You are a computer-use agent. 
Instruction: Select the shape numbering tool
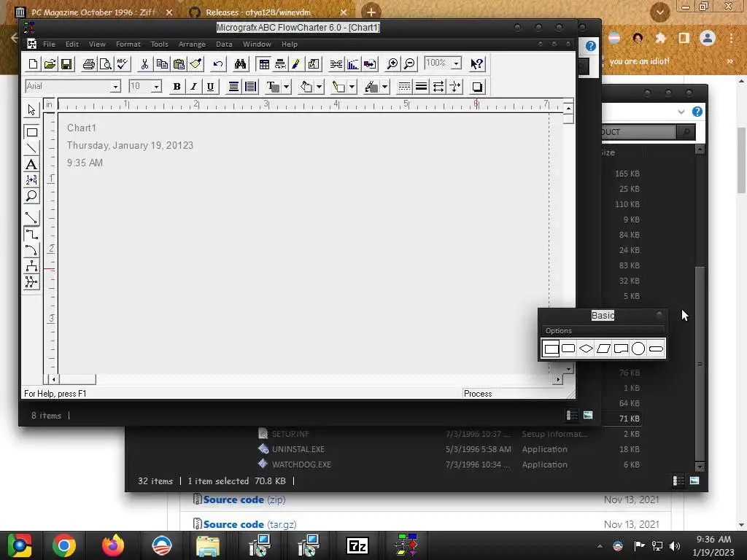tap(31, 180)
